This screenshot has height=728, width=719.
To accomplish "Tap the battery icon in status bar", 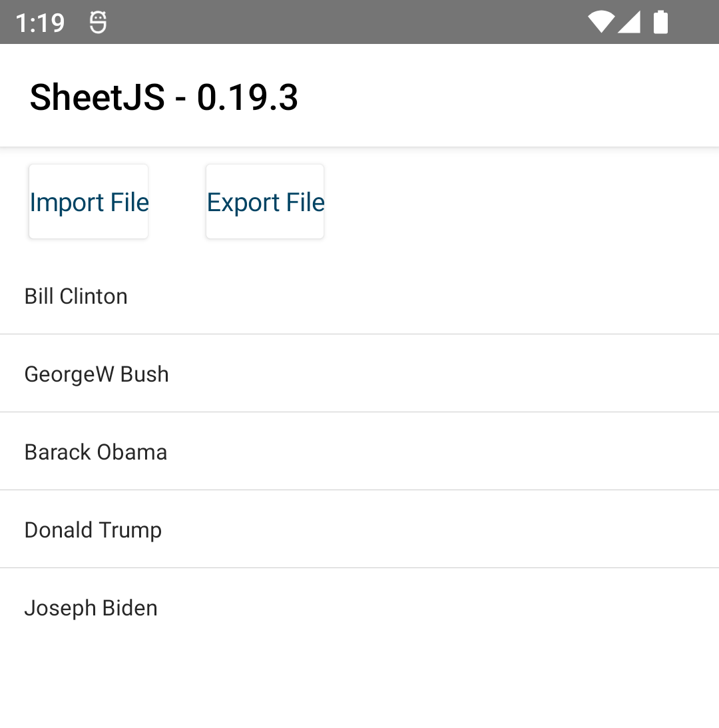I will point(660,22).
